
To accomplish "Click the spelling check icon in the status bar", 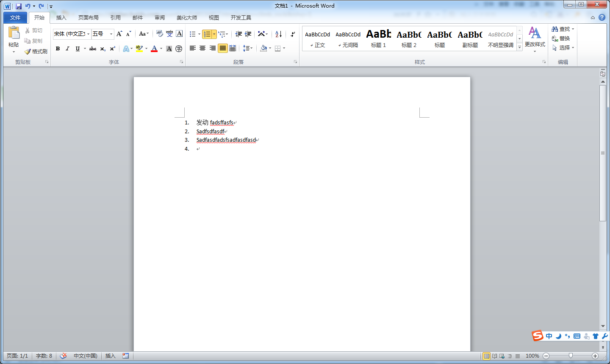I will pos(63,356).
